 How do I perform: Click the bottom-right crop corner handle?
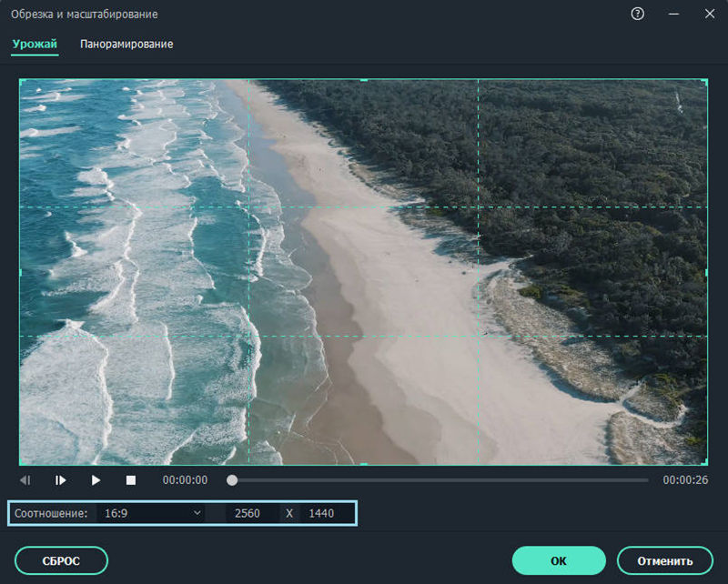705,463
